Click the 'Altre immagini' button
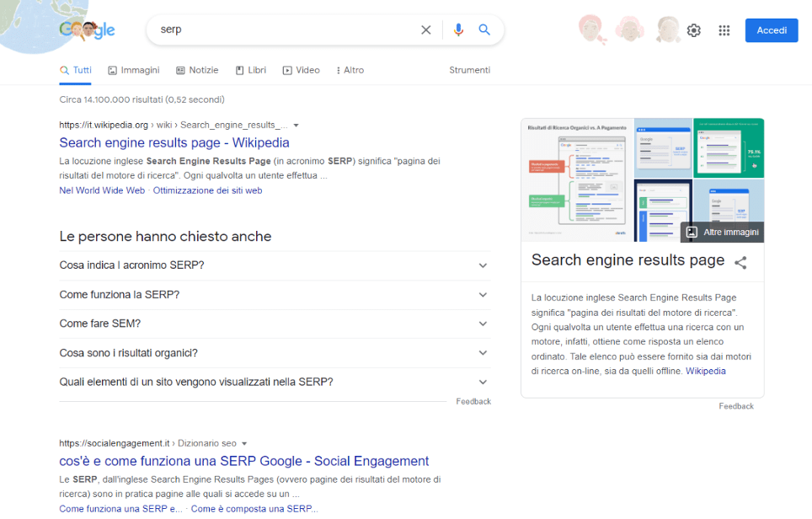The width and height of the screenshot is (812, 519). click(723, 232)
